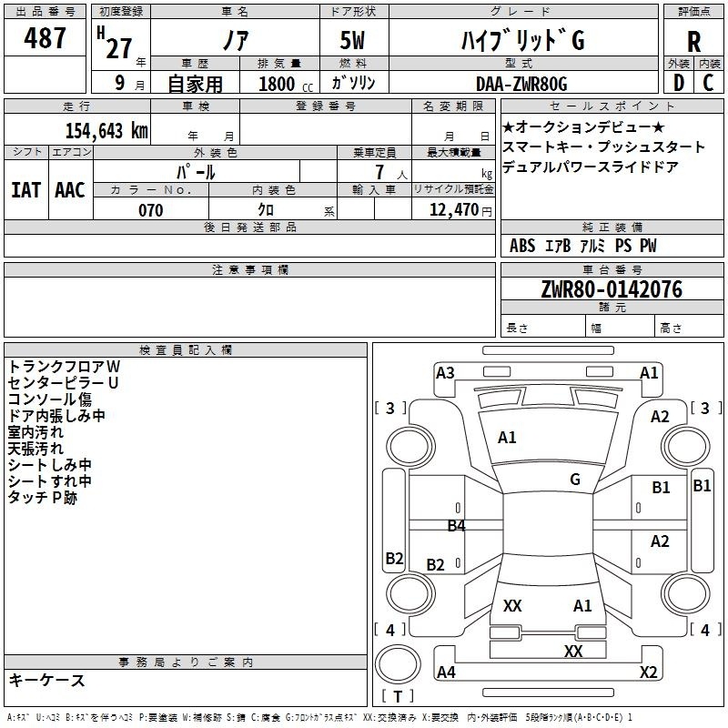Click the car name ノア

click(x=236, y=40)
